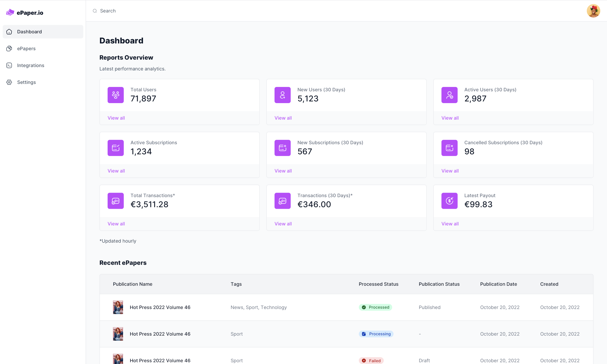Screen dimensions: 607x364
Task: Click the Total Transactions money icon
Action: tap(115, 201)
